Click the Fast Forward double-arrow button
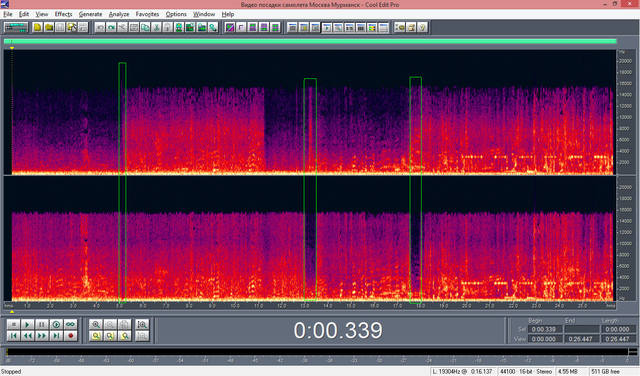640x376 pixels. pyautogui.click(x=42, y=336)
